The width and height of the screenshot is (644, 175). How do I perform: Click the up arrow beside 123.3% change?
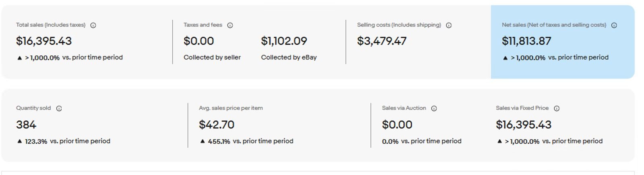(x=19, y=141)
